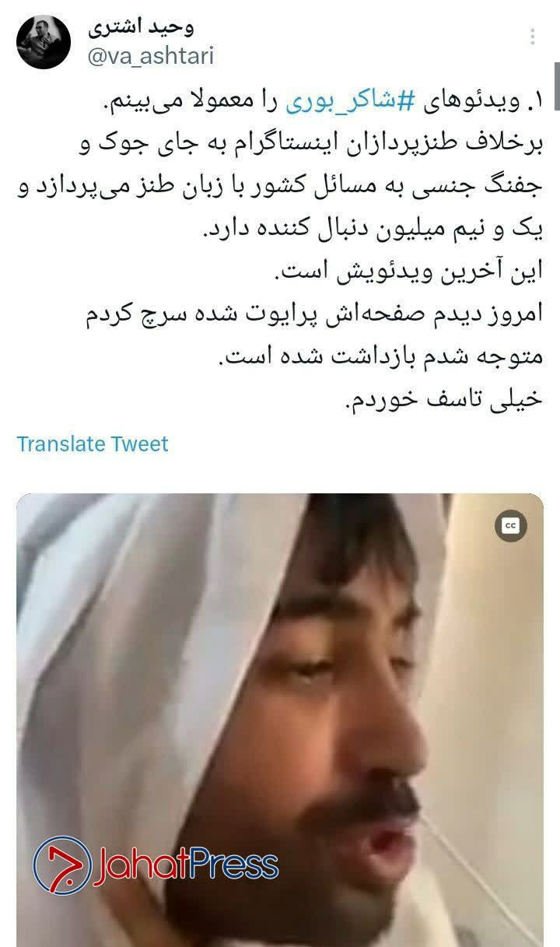Open the three-dot more options menu

pos(532,38)
